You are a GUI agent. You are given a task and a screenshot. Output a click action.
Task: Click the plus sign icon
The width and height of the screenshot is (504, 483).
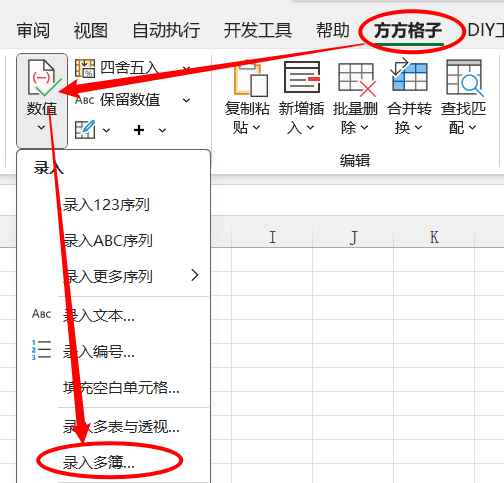coord(139,130)
